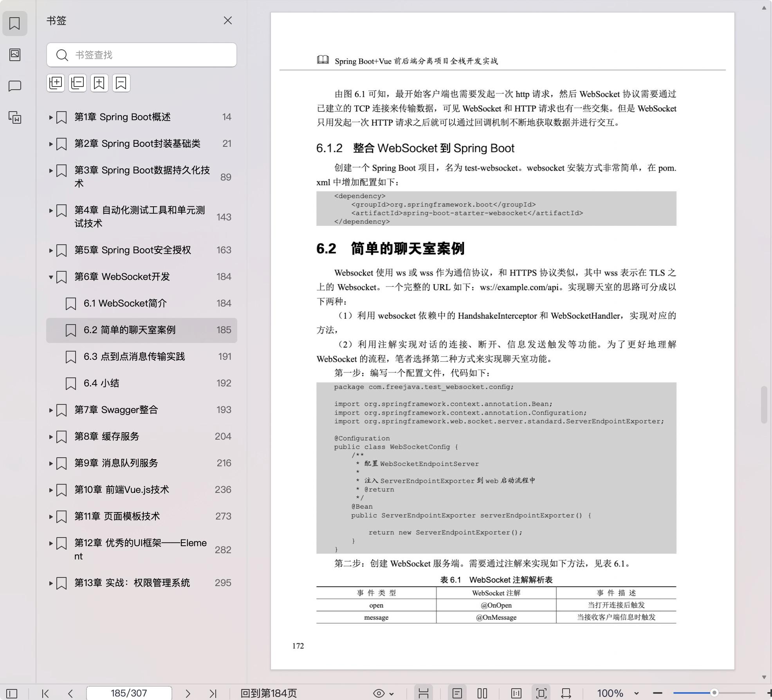Screen dimensions: 772x700
Task: Click 回到第184页 link
Action: pos(269,693)
